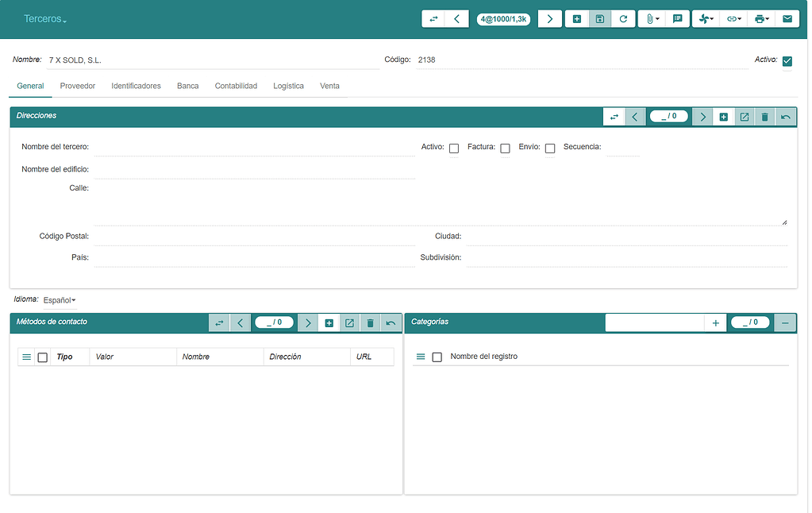The height and width of the screenshot is (513, 812).
Task: Open the relate records link dropdown
Action: coord(738,17)
